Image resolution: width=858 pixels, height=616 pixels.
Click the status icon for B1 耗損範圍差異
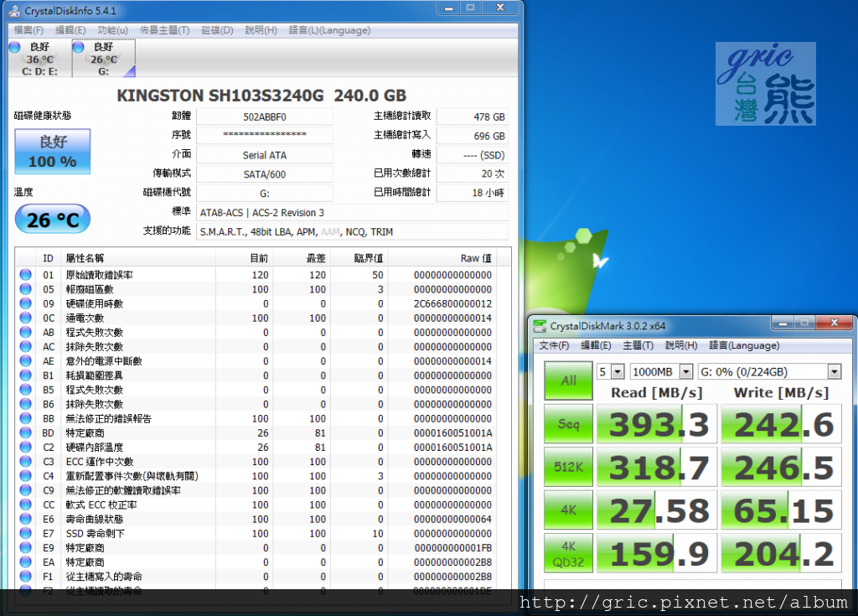[25, 375]
